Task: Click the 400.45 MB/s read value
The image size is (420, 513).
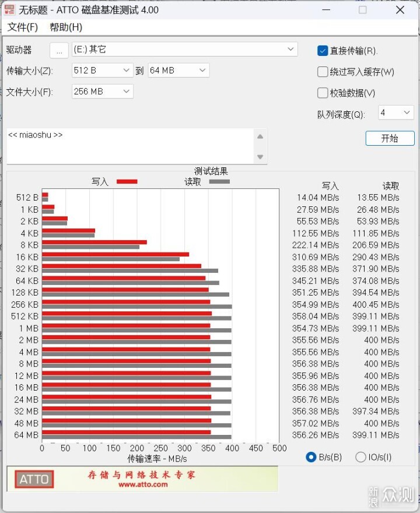Action: click(376, 304)
